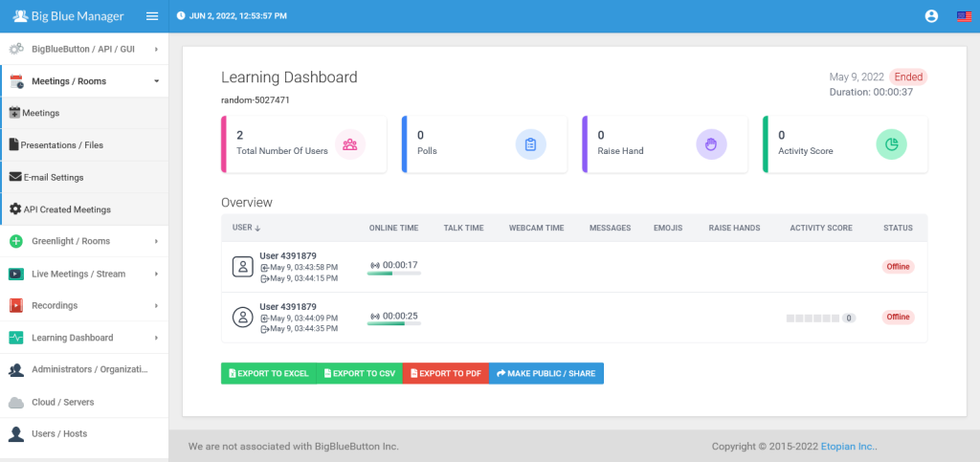Click the 00:00:17 online time progress bar
The width and height of the screenshot is (980, 462).
393,273
